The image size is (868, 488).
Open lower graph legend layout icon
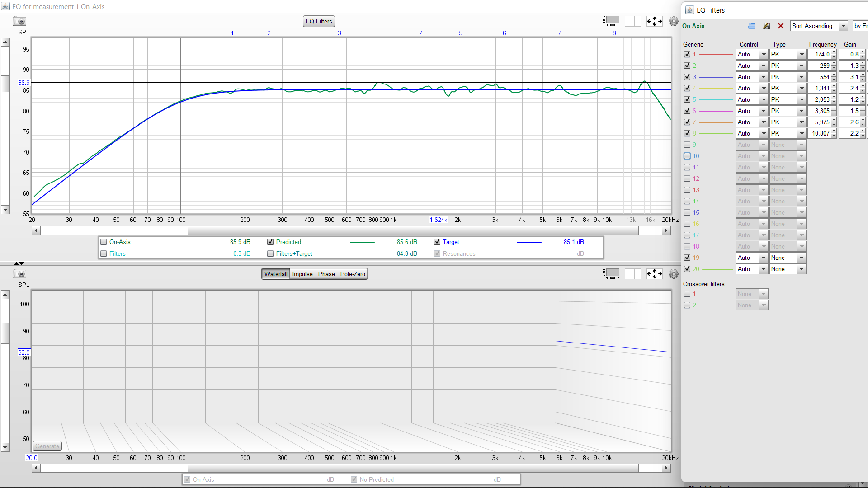[611, 274]
